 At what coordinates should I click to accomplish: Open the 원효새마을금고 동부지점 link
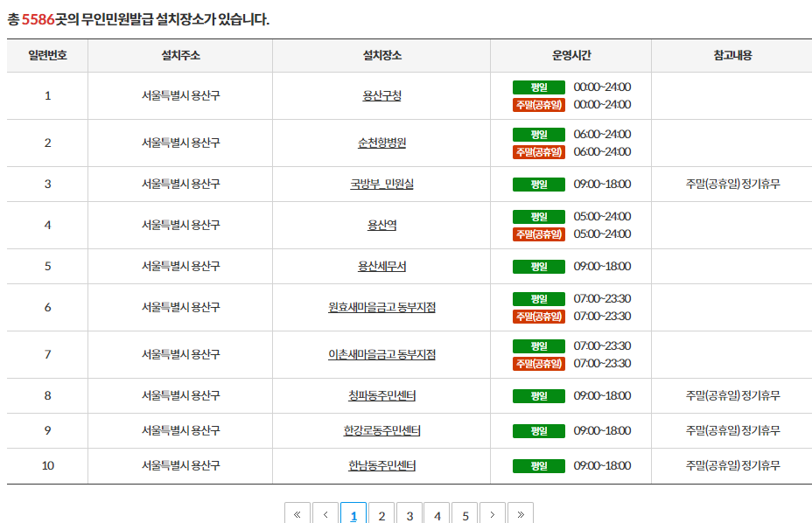coord(381,308)
